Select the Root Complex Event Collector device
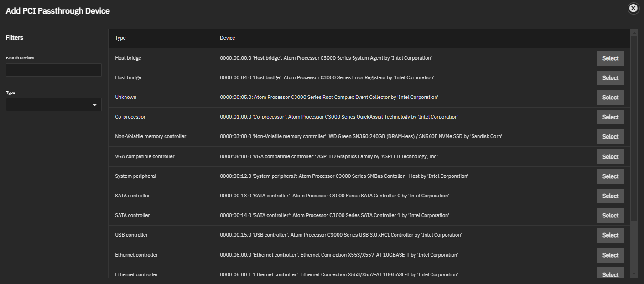 [610, 98]
